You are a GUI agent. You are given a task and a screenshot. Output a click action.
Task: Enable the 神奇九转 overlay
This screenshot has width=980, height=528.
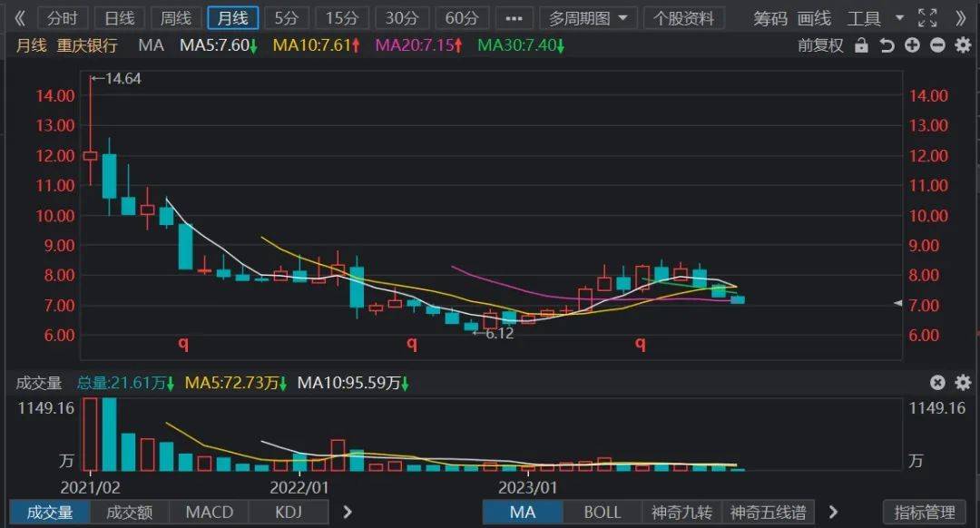(x=681, y=513)
